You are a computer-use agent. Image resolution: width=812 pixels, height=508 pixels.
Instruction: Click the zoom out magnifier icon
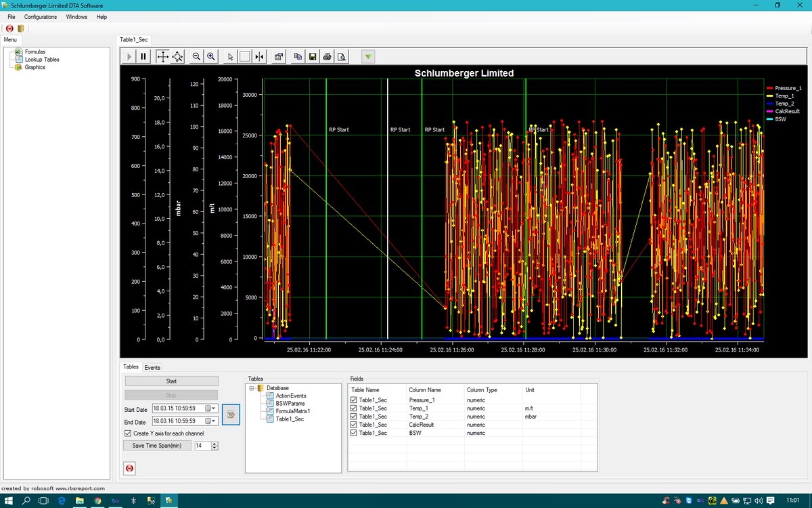coord(196,57)
